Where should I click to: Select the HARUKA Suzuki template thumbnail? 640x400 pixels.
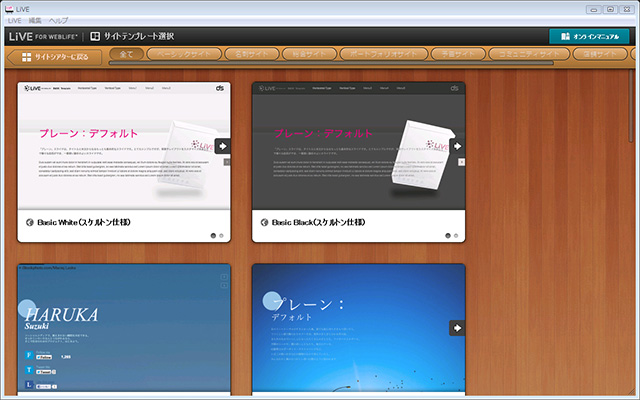coord(124,330)
